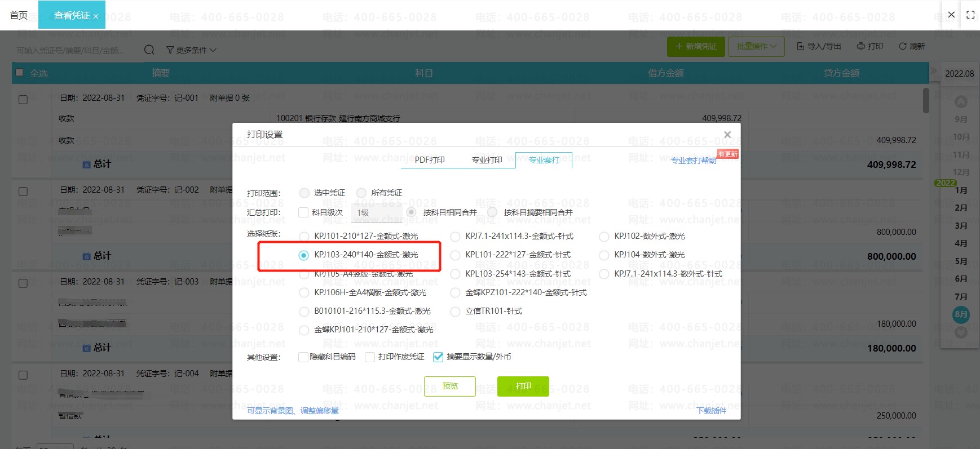Open the 专业套打帮助 link
980x449 pixels.
[694, 161]
